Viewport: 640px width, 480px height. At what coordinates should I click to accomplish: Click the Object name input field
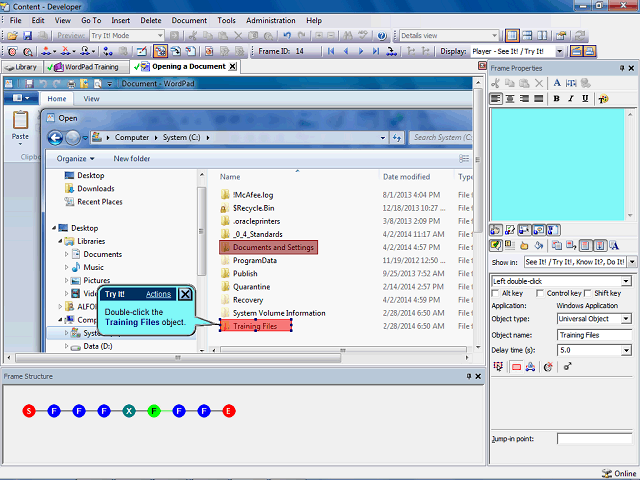tap(594, 335)
